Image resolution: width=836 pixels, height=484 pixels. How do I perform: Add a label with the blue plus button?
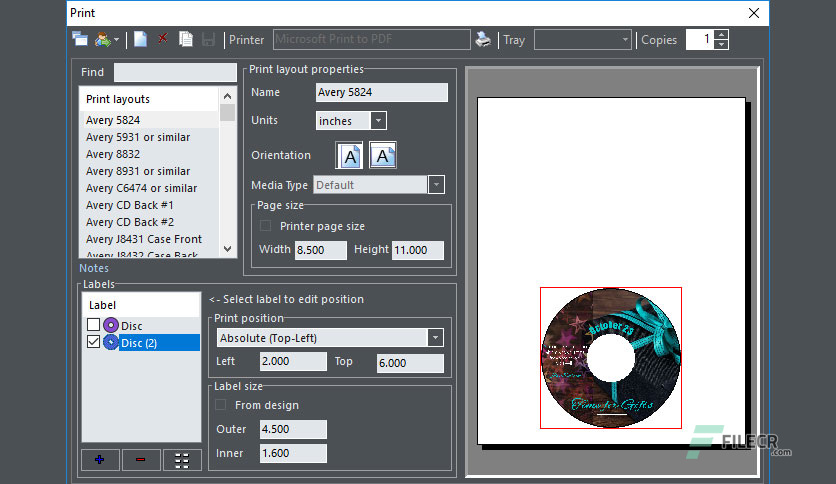tap(100, 459)
